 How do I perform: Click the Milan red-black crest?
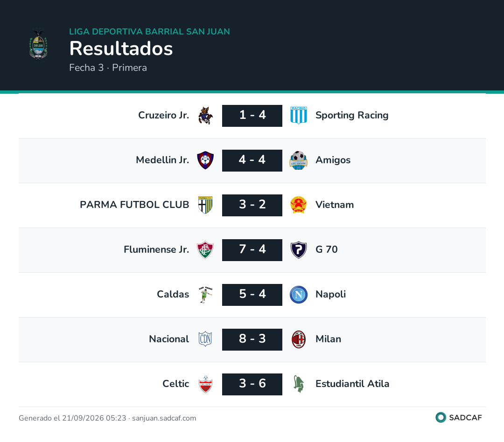point(299,339)
